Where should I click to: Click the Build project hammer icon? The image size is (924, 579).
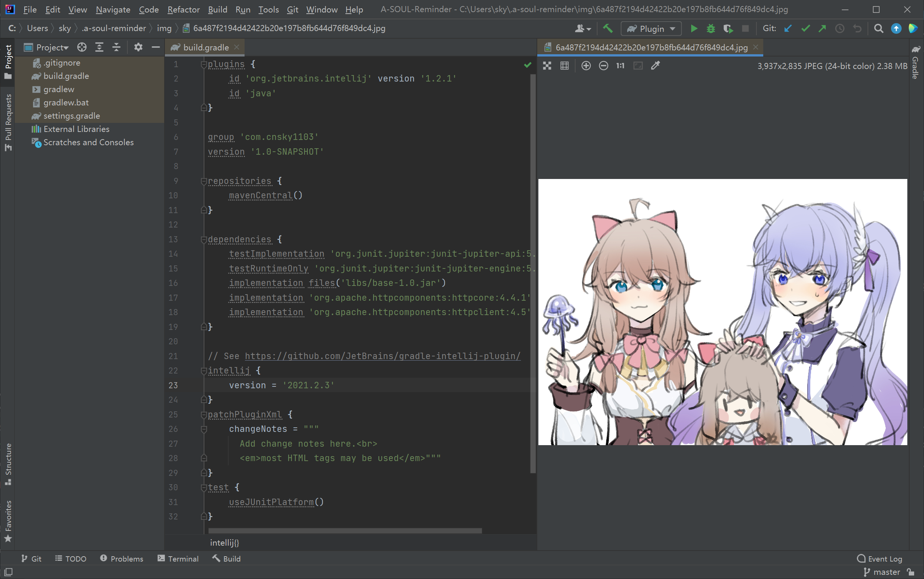coord(608,29)
